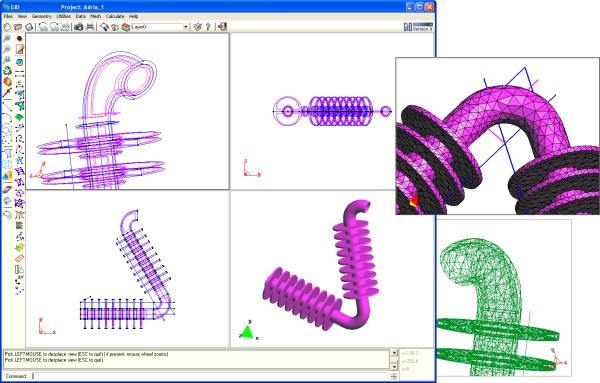Click the red dot point icon
This screenshot has height=383, width=600.
pos(20,39)
